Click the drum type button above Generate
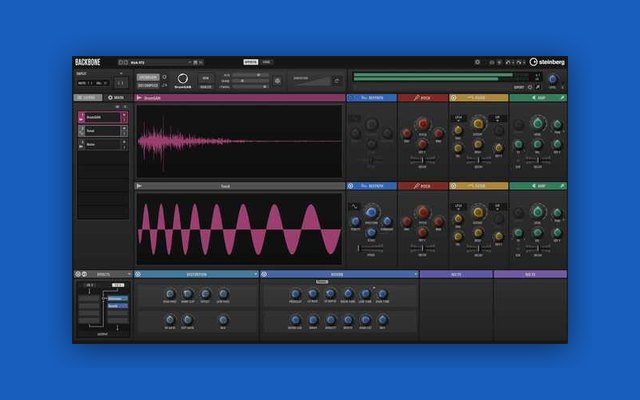The width and height of the screenshot is (640, 400). pos(205,78)
